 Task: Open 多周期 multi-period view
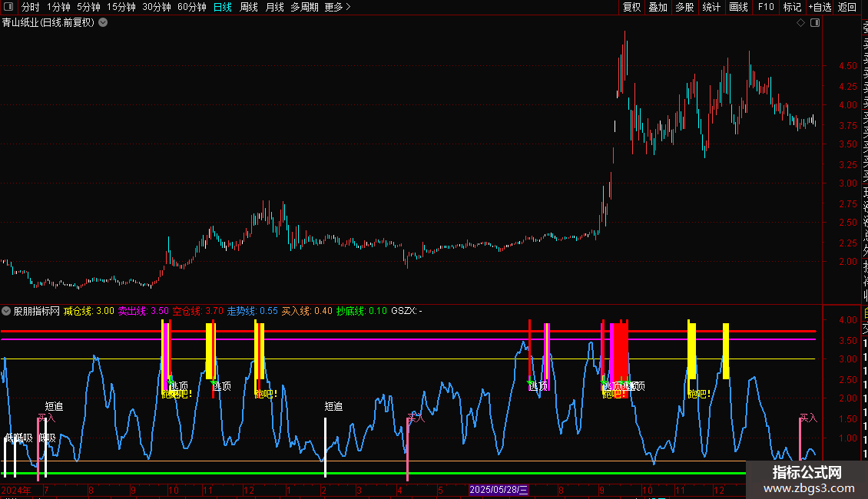(x=304, y=7)
